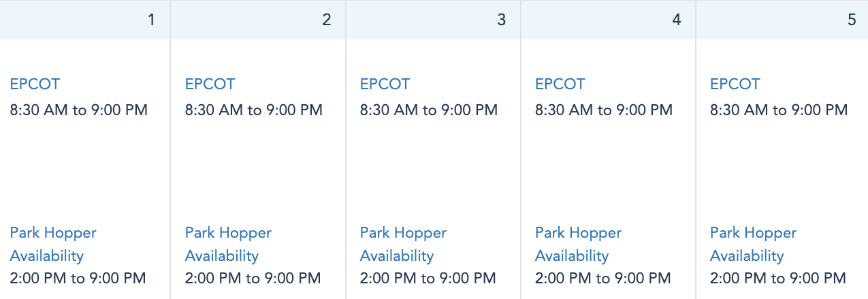Follow the EPCOT link on day 5
The image size is (868, 299).
[735, 84]
